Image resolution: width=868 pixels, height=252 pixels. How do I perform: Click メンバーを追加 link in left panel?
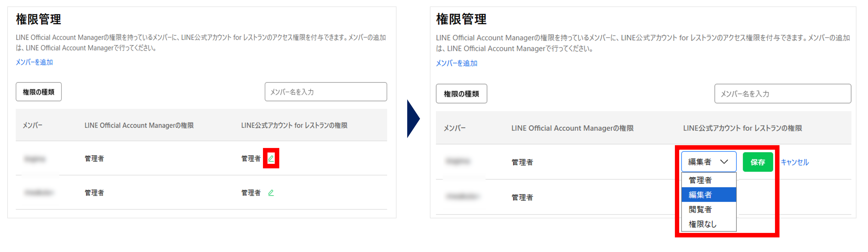pos(34,62)
